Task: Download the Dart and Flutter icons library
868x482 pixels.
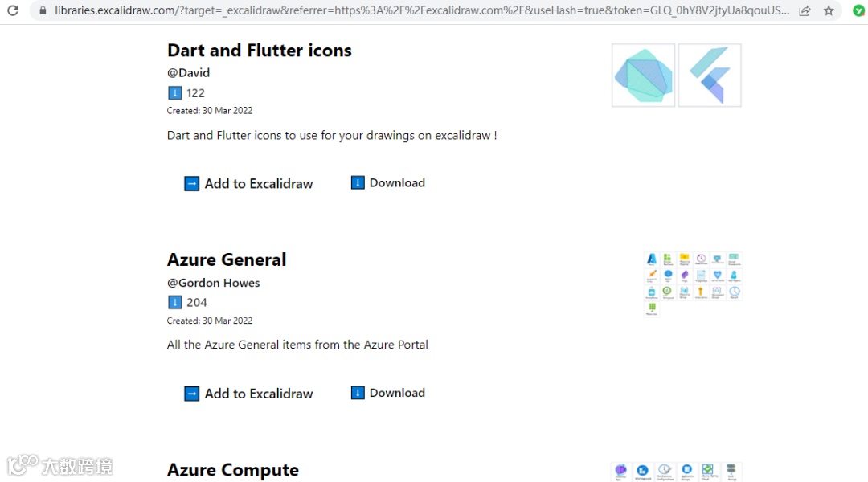Action: click(x=397, y=182)
